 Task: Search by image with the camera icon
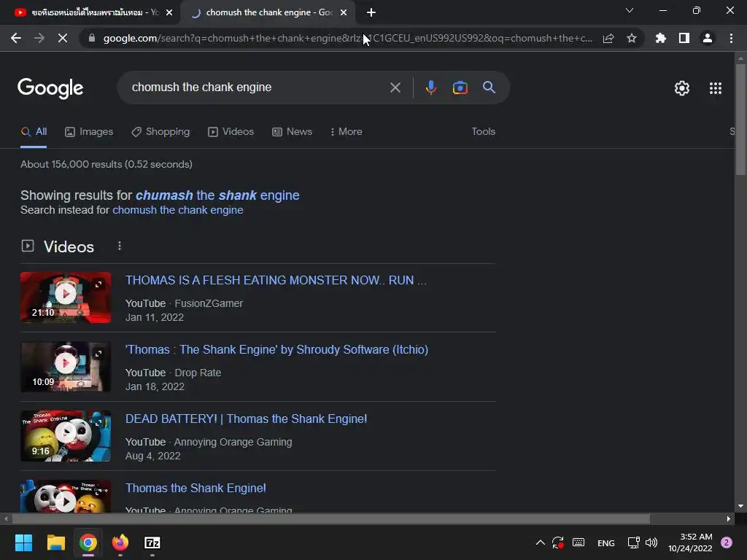(460, 87)
